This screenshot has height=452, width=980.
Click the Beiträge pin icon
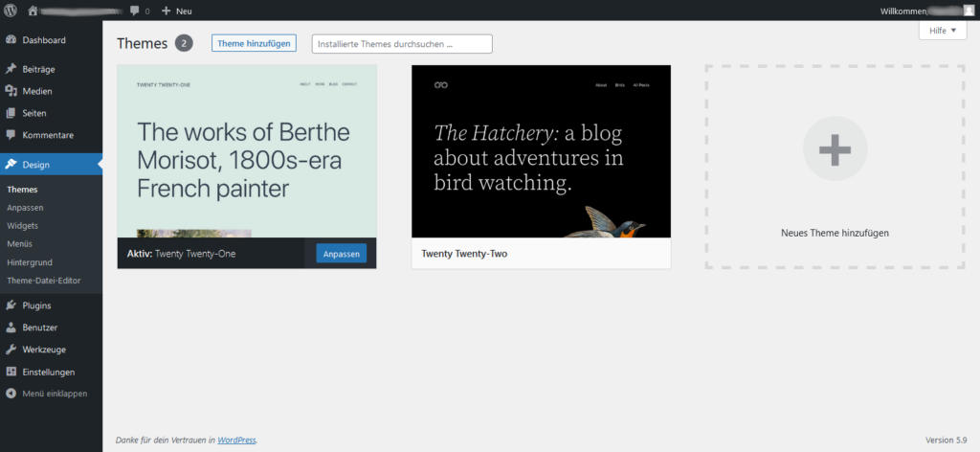coord(11,69)
